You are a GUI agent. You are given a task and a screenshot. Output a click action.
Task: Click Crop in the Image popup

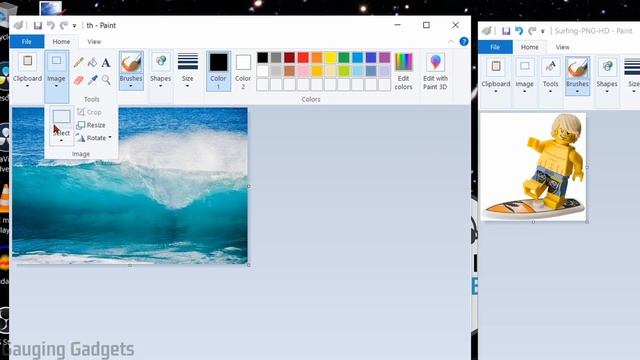click(x=89, y=112)
